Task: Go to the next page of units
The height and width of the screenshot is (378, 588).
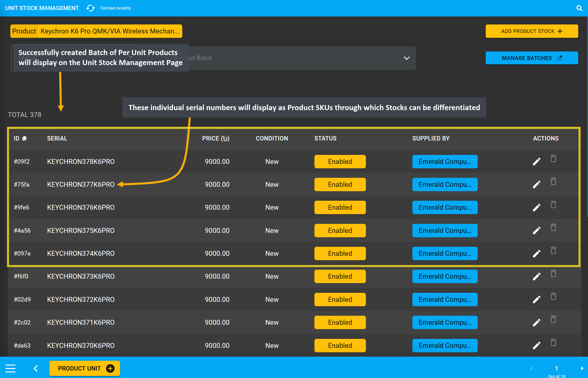Action: 582,368
